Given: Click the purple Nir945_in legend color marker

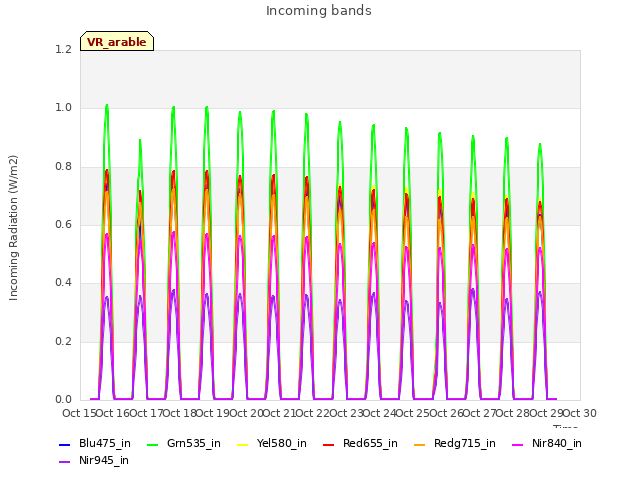Looking at the screenshot, I should pyautogui.click(x=65, y=462).
